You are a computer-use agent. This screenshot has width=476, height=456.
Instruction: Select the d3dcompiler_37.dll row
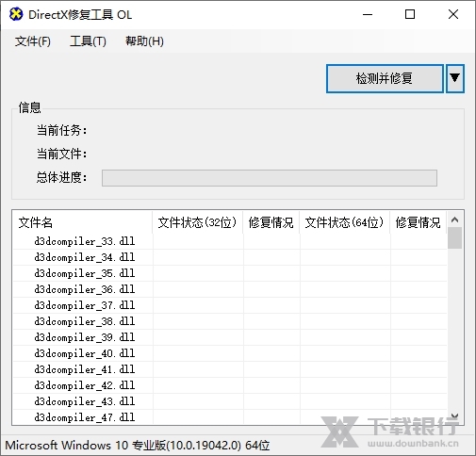(x=230, y=305)
